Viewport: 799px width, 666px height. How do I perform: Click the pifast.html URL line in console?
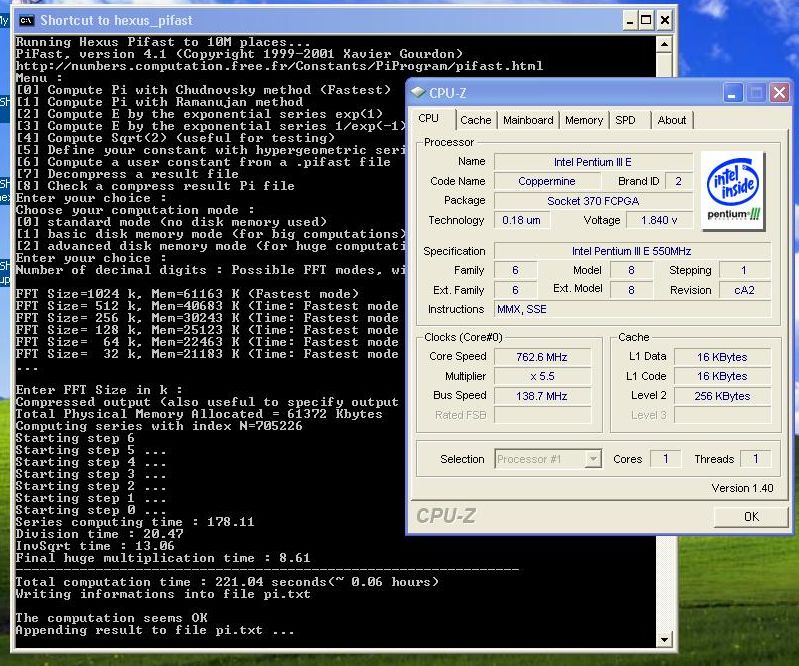point(279,66)
